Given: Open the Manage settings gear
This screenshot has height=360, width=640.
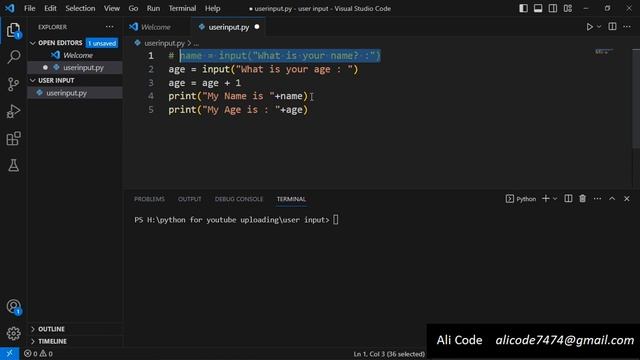Looking at the screenshot, I should pos(13,333).
